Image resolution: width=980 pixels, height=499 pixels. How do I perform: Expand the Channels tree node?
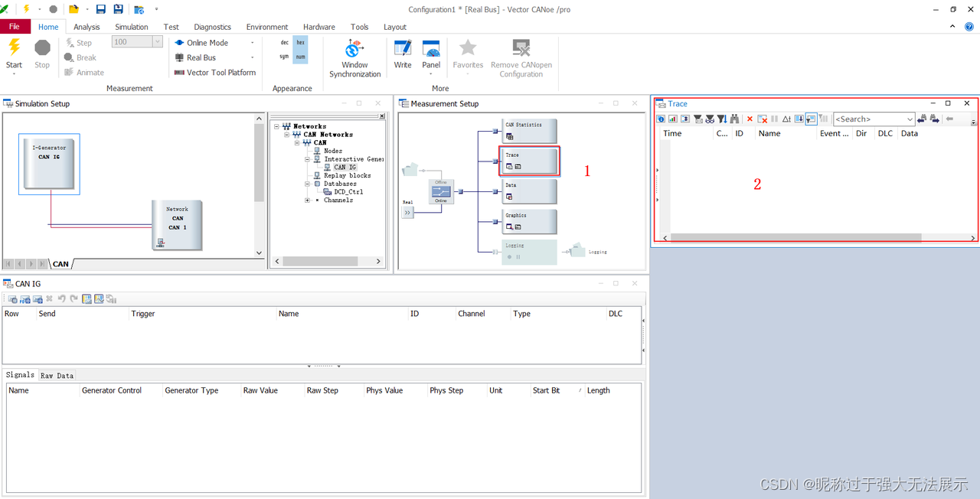coord(307,201)
